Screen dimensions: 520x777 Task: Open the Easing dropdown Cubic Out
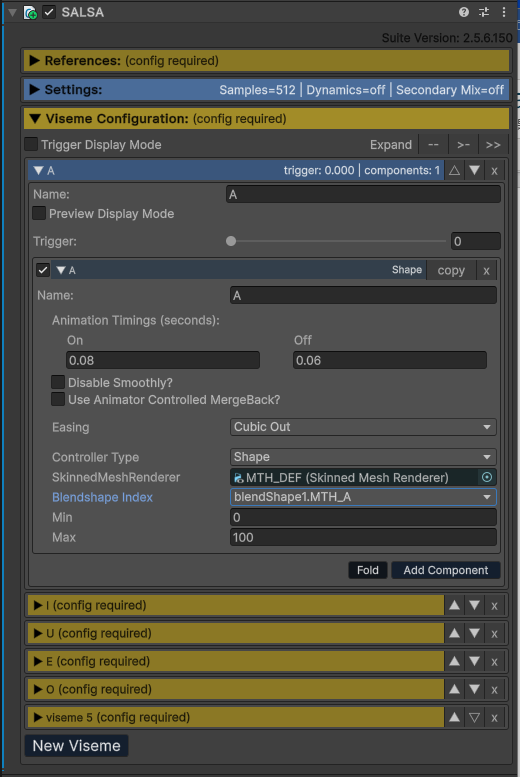point(363,427)
